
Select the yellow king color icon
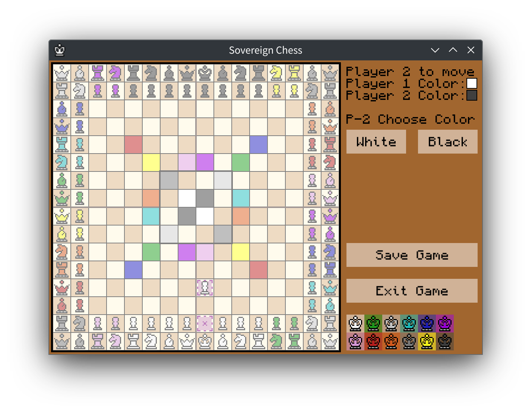click(x=427, y=341)
